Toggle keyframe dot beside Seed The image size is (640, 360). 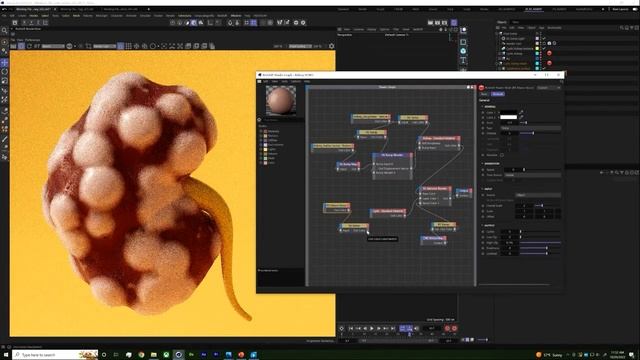[x=483, y=122]
